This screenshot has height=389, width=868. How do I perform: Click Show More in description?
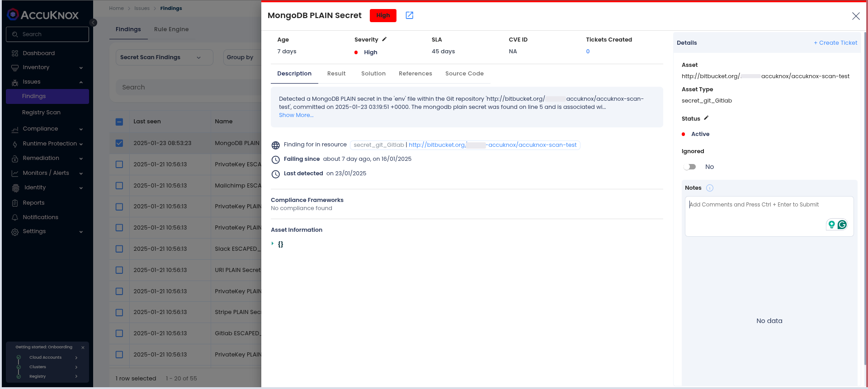pyautogui.click(x=296, y=115)
